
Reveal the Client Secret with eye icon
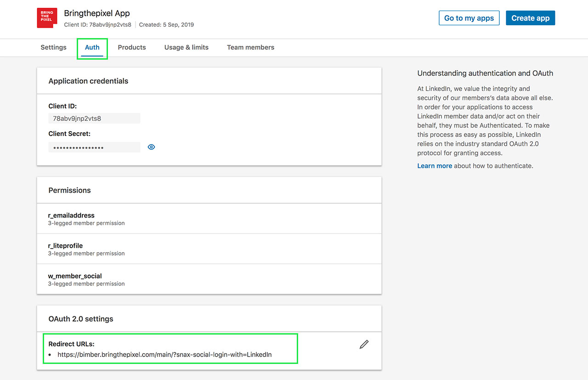151,147
